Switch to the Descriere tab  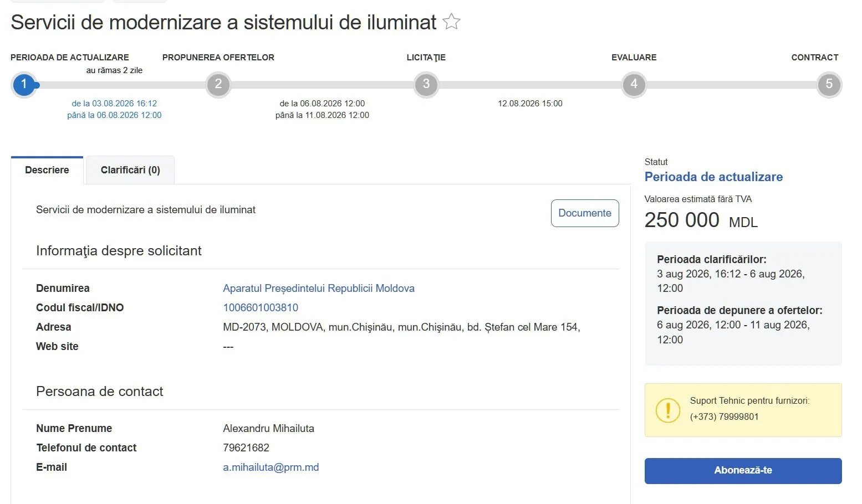click(47, 170)
